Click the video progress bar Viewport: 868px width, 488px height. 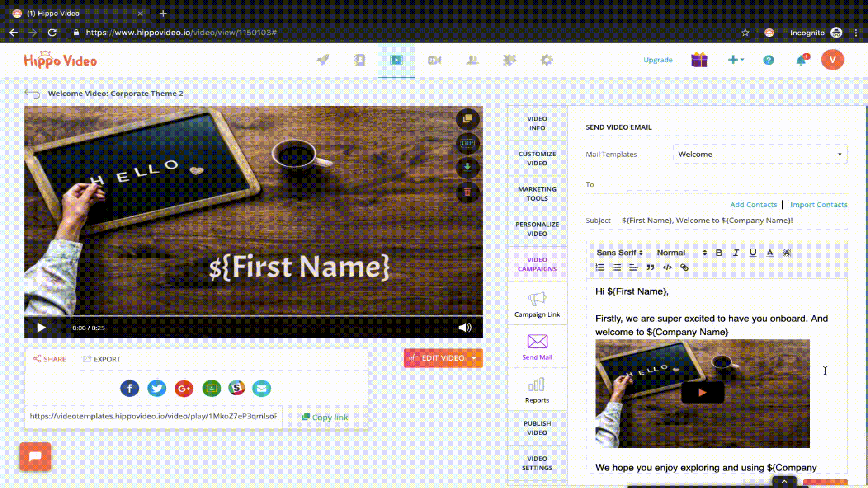tap(254, 315)
